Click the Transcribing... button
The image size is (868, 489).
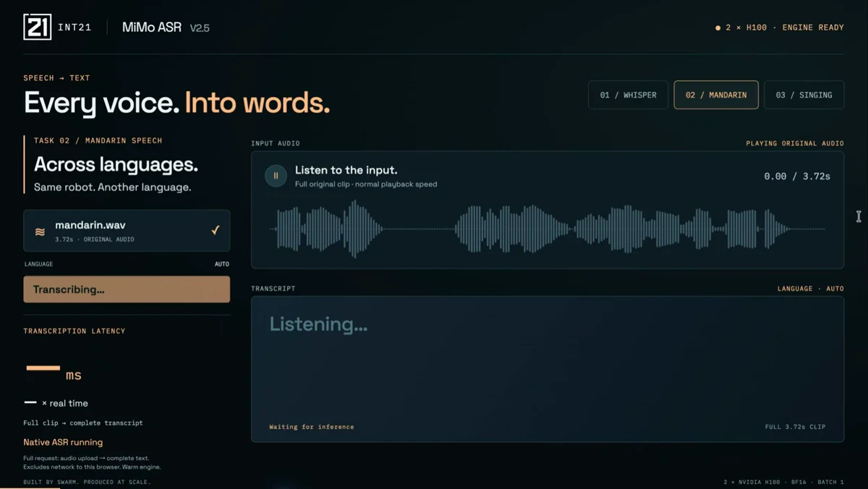coord(127,289)
